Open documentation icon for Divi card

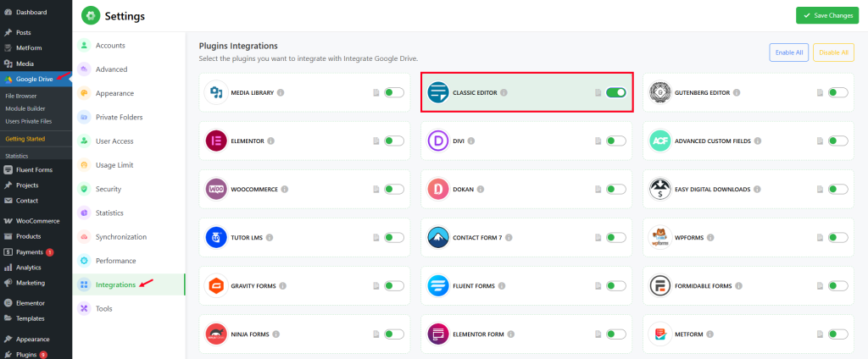click(598, 141)
